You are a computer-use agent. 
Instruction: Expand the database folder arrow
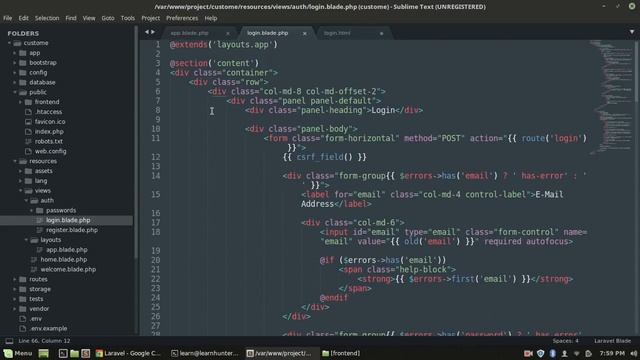pyautogui.click(x=15, y=82)
